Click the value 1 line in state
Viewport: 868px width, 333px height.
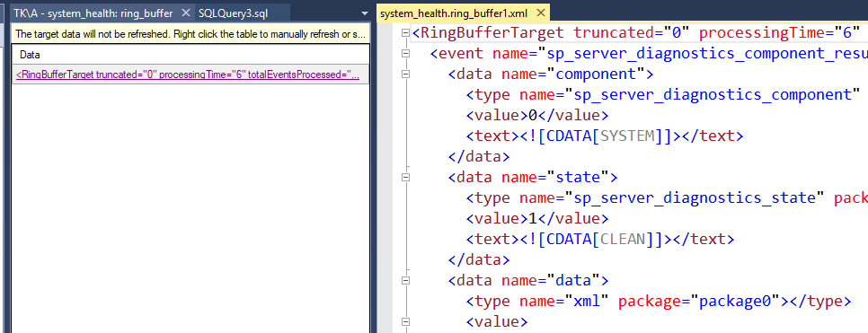[537, 218]
